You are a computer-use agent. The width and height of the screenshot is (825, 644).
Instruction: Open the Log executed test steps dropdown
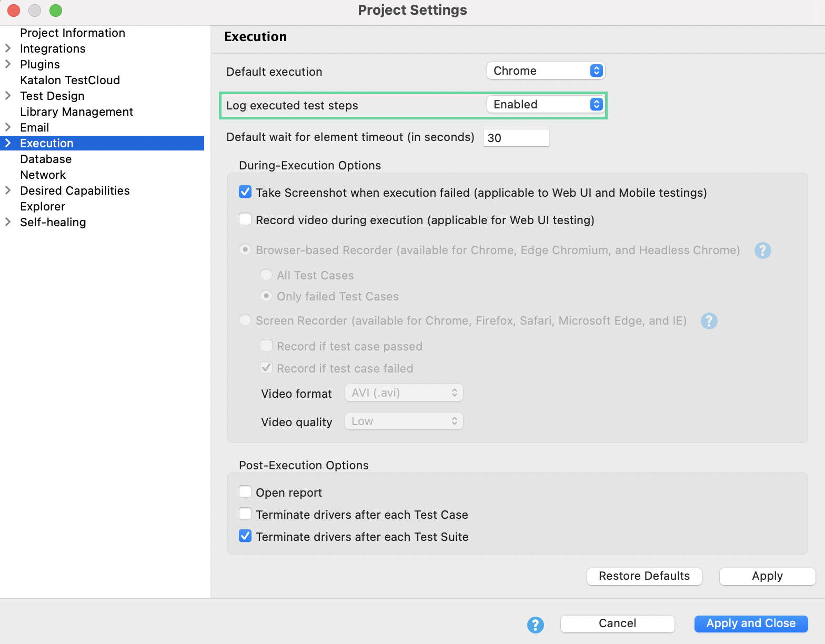click(x=546, y=105)
